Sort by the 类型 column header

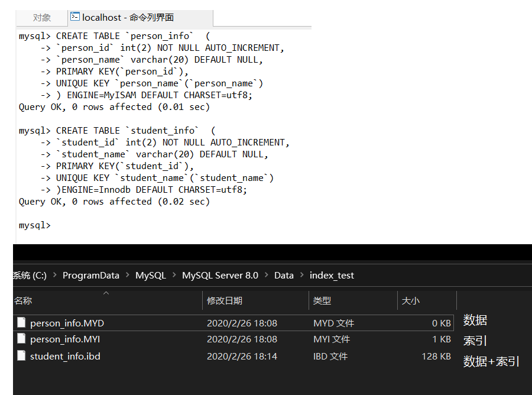[322, 301]
